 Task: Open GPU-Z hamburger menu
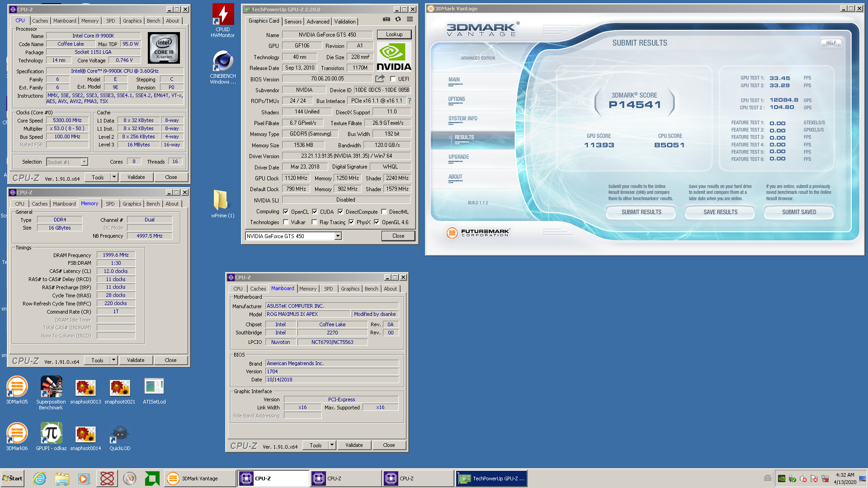click(410, 19)
